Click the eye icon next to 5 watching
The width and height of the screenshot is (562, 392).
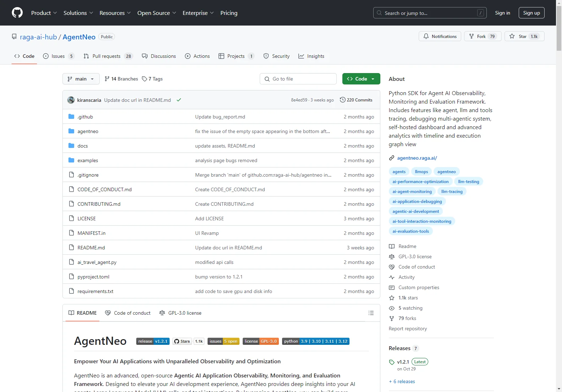click(x=392, y=308)
